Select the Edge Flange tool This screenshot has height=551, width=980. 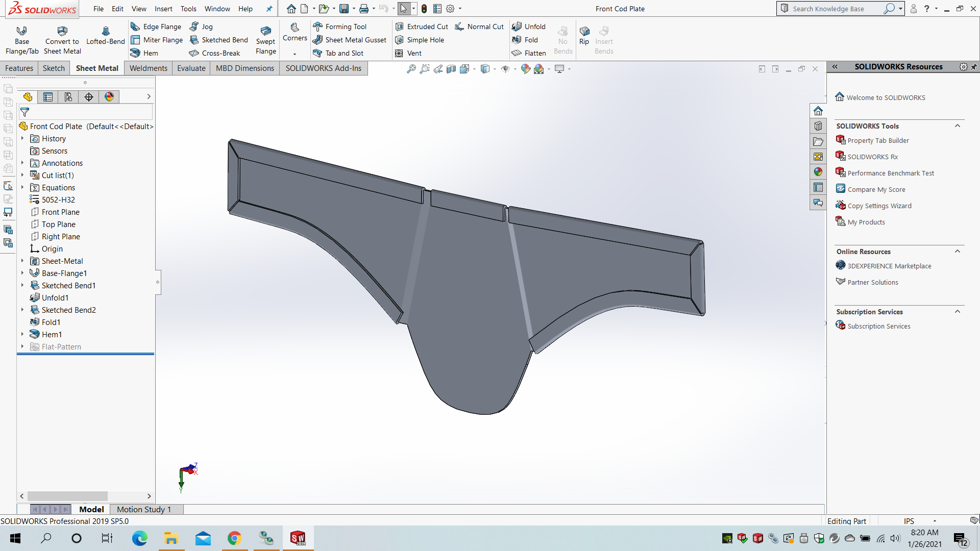tap(156, 27)
